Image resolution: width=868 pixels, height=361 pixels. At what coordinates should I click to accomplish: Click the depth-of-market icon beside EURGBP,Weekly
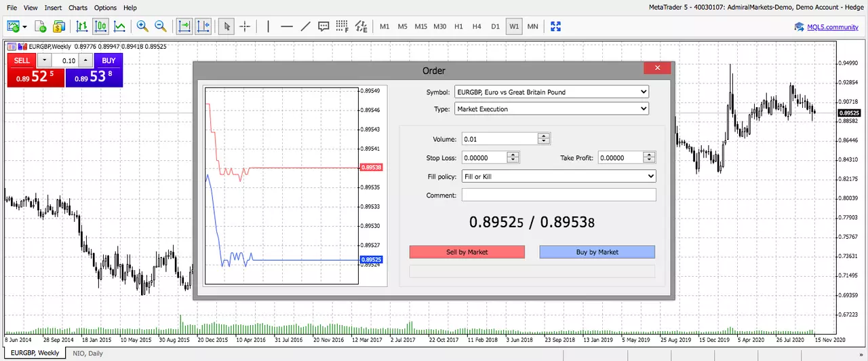point(12,46)
